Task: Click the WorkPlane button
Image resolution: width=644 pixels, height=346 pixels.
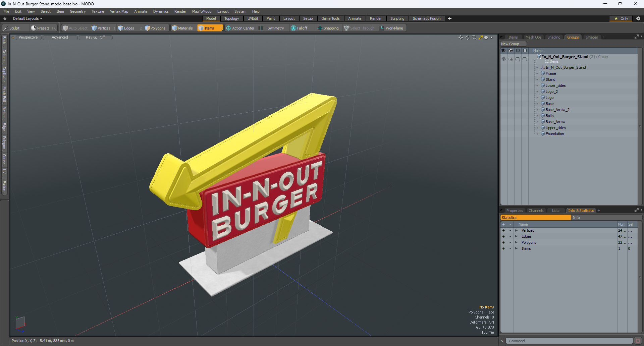Action: click(391, 28)
